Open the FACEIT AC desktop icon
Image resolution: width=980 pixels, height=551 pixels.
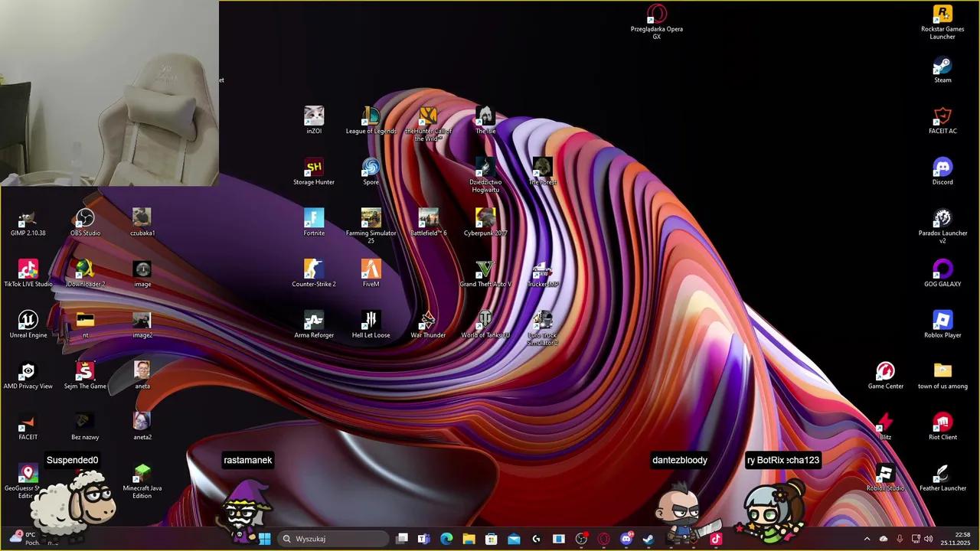942,120
